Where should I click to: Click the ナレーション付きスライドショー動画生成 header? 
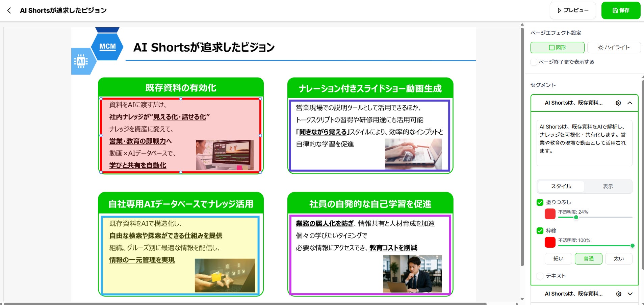370,88
